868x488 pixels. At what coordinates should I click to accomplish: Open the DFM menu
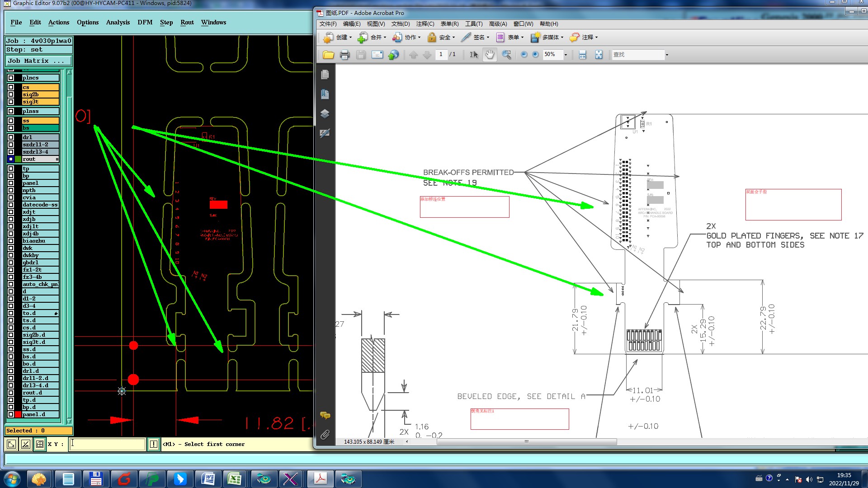coord(145,22)
